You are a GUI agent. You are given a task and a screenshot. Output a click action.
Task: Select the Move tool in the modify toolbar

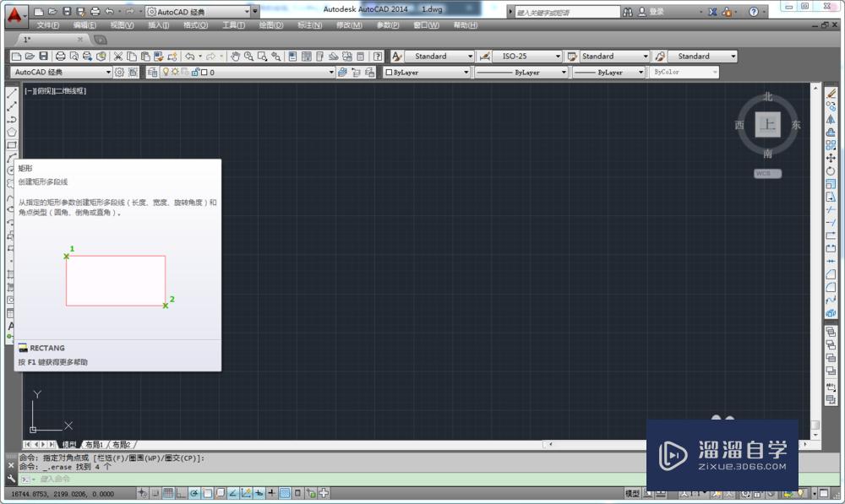pos(831,158)
